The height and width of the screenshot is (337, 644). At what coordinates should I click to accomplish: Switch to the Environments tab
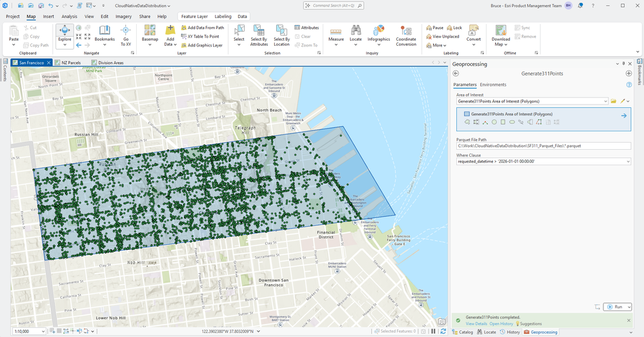[493, 85]
